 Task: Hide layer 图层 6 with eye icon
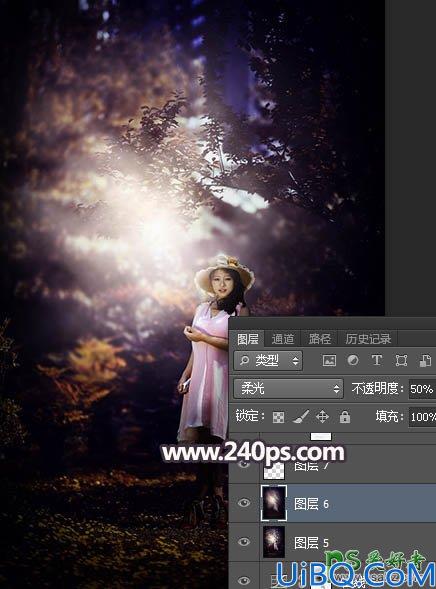coord(244,503)
